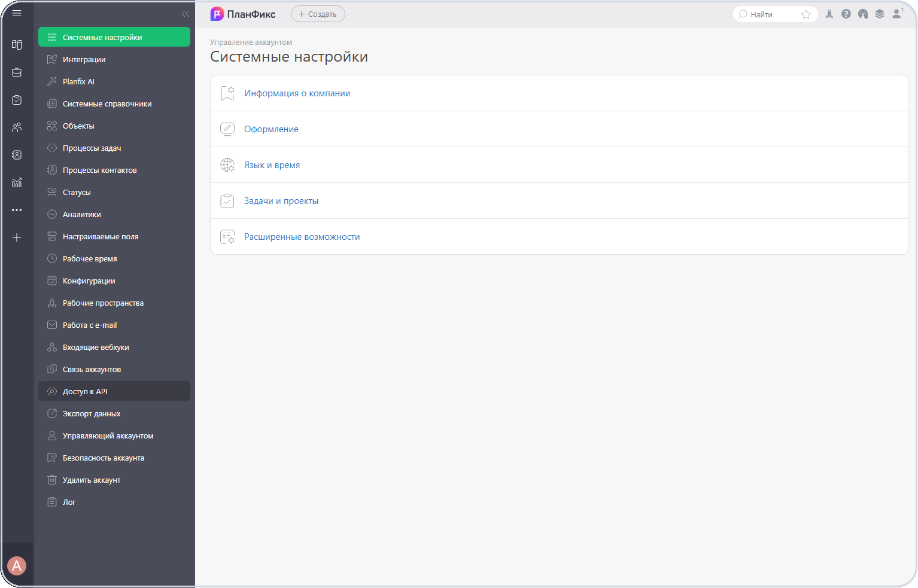
Task: Open Процессы контактов in the sidebar
Action: click(114, 170)
